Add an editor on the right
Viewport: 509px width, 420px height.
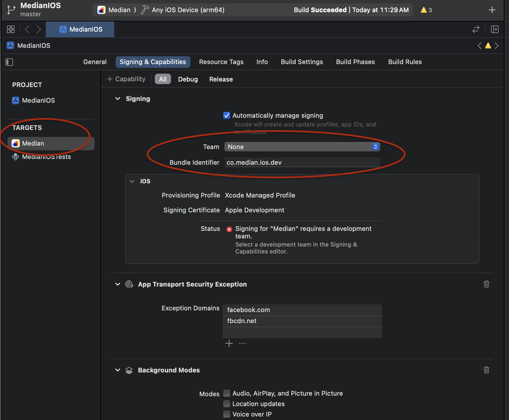click(x=495, y=29)
